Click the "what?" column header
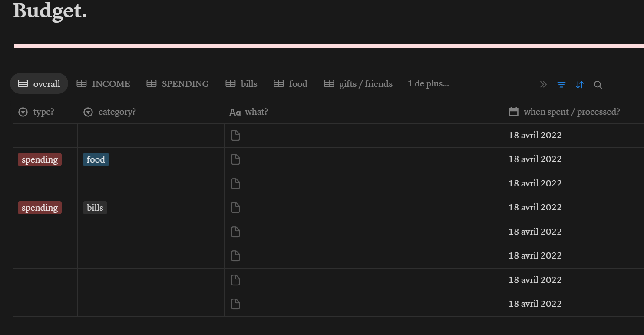This screenshot has height=335, width=644. tap(249, 112)
